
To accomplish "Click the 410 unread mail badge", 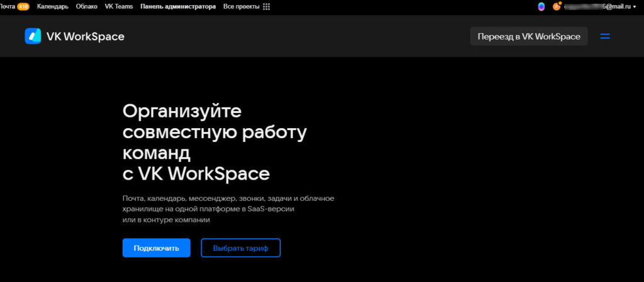I will pos(23,6).
